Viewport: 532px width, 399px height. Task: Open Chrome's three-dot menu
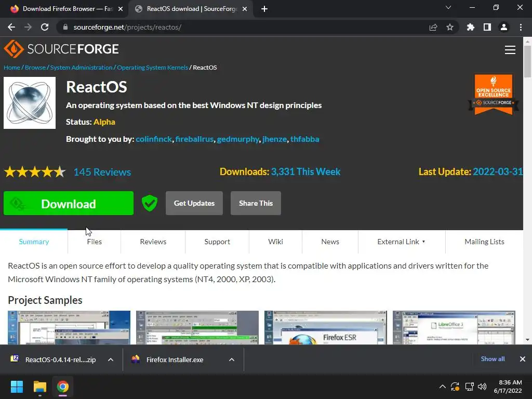coord(521,27)
